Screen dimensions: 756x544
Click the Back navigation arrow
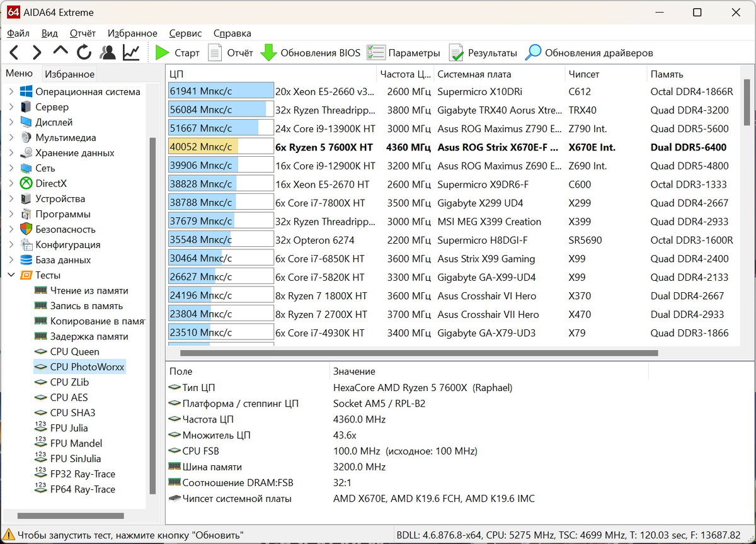tap(14, 52)
